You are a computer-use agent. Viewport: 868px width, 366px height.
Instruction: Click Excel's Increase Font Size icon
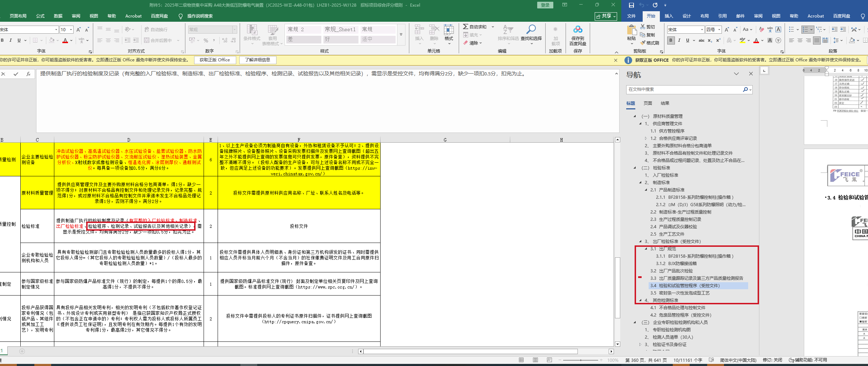[x=78, y=29]
